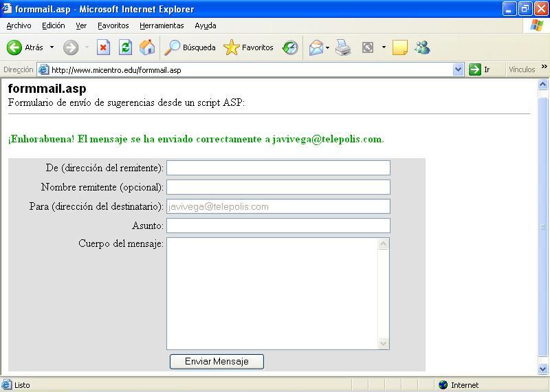Click the Stop loading icon
The image size is (550, 392).
pos(103,47)
